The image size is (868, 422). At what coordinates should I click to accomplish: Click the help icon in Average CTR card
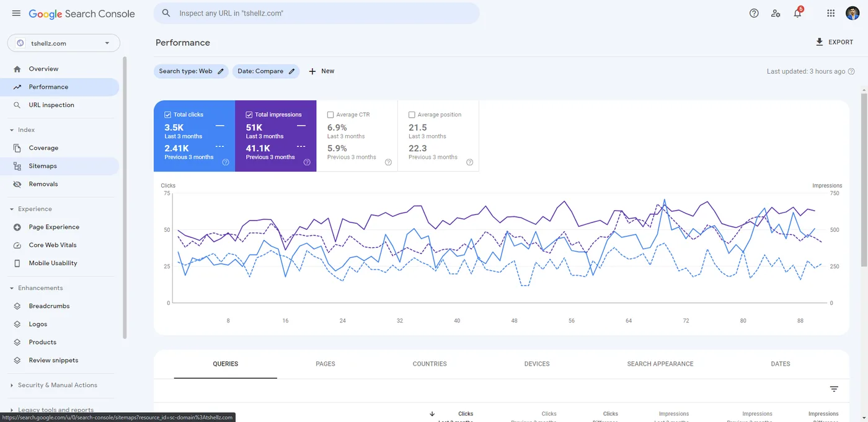pyautogui.click(x=388, y=162)
